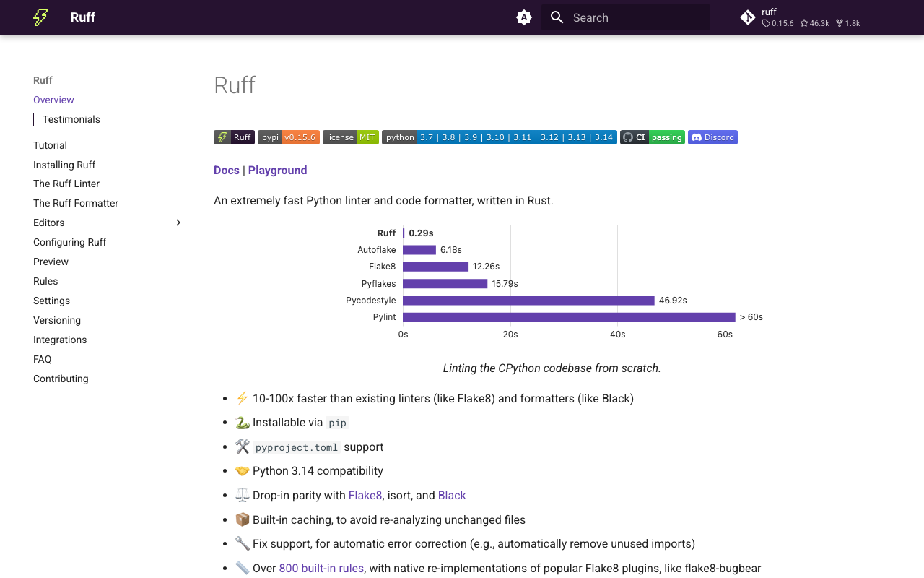Click the CI passing badge

(652, 137)
